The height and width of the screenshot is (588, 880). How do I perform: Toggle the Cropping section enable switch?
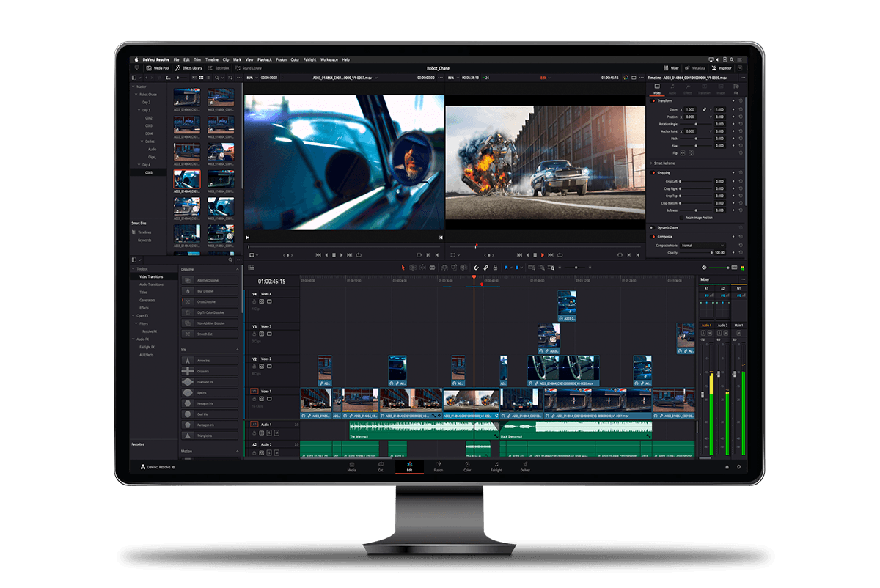pyautogui.click(x=653, y=172)
